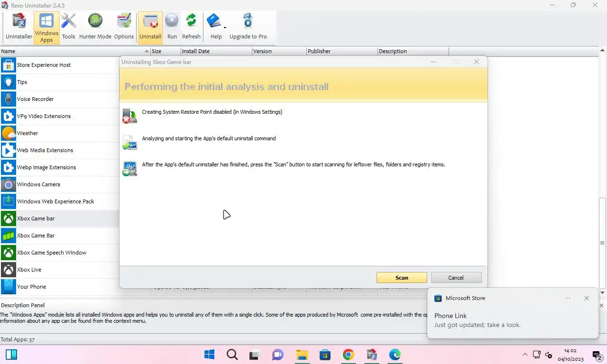Sort by Description column header
This screenshot has height=364, width=607.
click(413, 51)
